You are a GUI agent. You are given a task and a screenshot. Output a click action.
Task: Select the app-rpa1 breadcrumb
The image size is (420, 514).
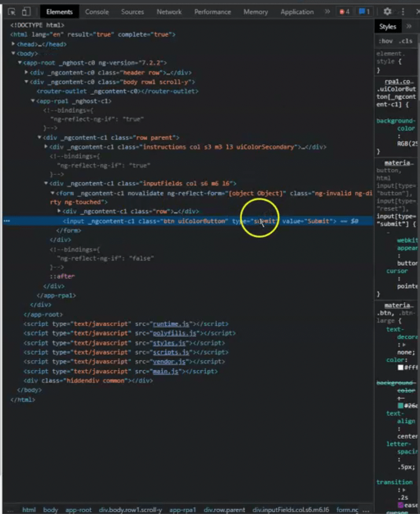tap(182, 510)
